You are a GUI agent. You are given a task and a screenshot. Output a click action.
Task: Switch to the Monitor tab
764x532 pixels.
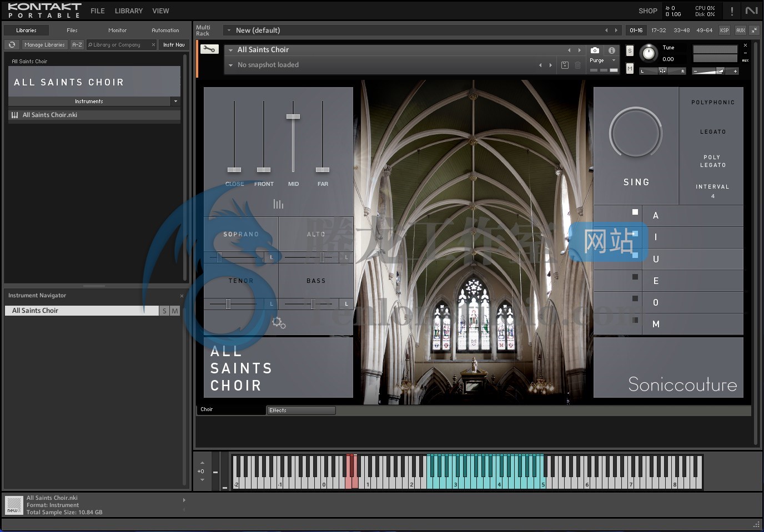(x=117, y=31)
